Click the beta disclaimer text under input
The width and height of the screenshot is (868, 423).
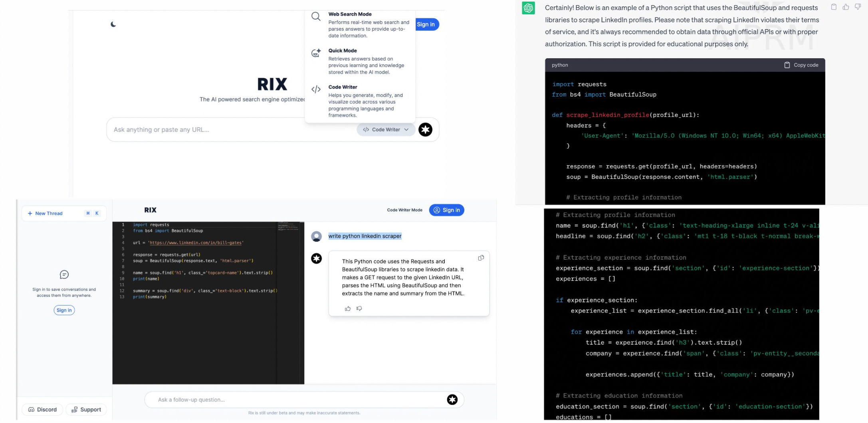click(304, 413)
